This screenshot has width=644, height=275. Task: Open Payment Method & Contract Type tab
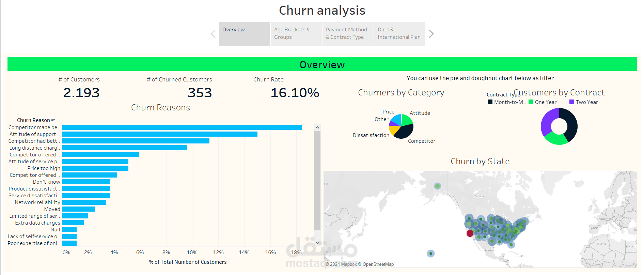pos(348,34)
